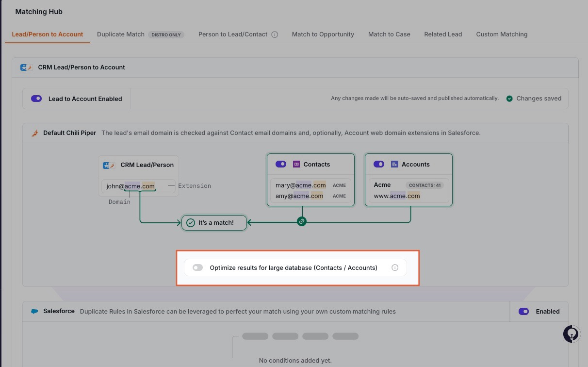The width and height of the screenshot is (588, 367).
Task: Click the No conditions added yet text
Action: [x=295, y=361]
